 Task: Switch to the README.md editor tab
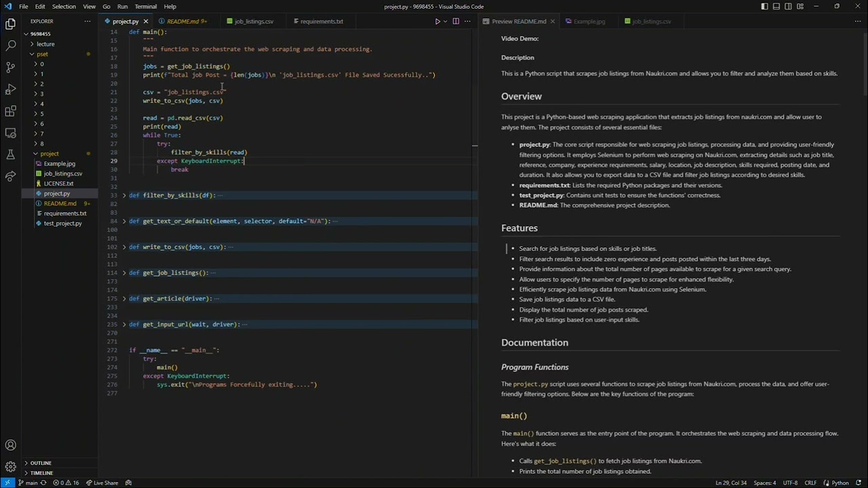click(x=182, y=21)
